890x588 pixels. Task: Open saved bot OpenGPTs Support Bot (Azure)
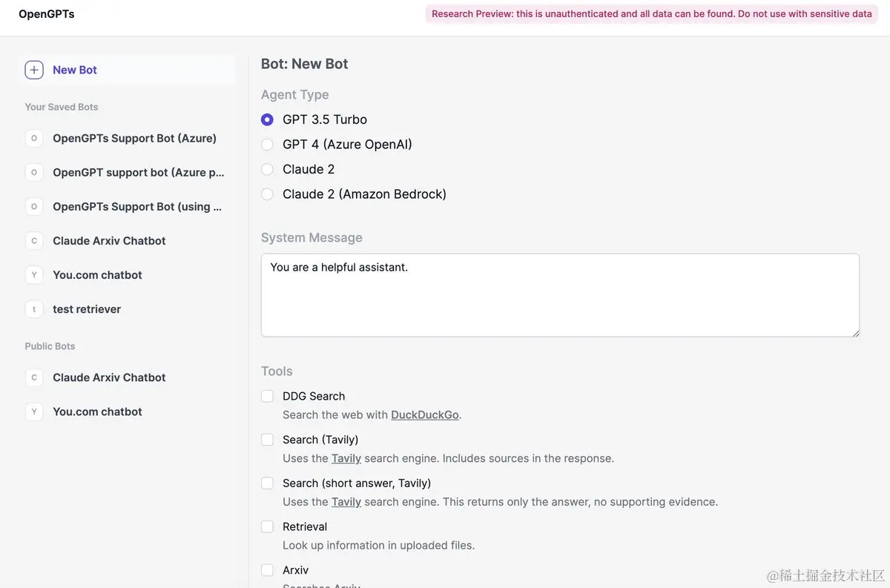pos(127,138)
